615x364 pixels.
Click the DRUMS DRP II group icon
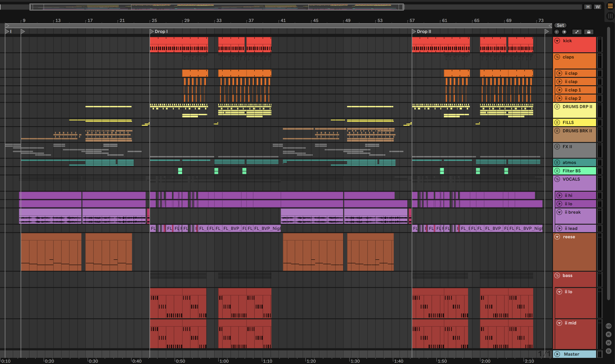pyautogui.click(x=557, y=107)
